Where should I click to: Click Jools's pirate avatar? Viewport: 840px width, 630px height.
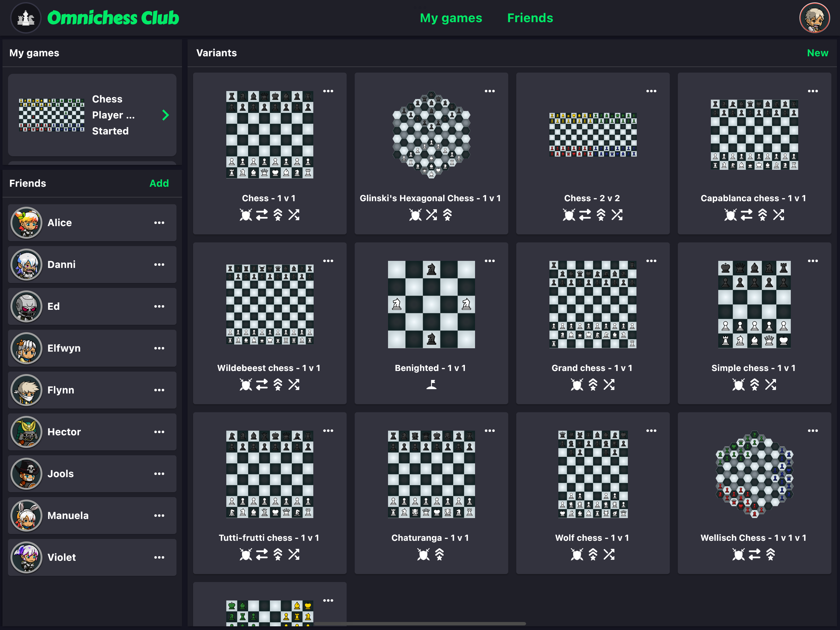tap(26, 473)
